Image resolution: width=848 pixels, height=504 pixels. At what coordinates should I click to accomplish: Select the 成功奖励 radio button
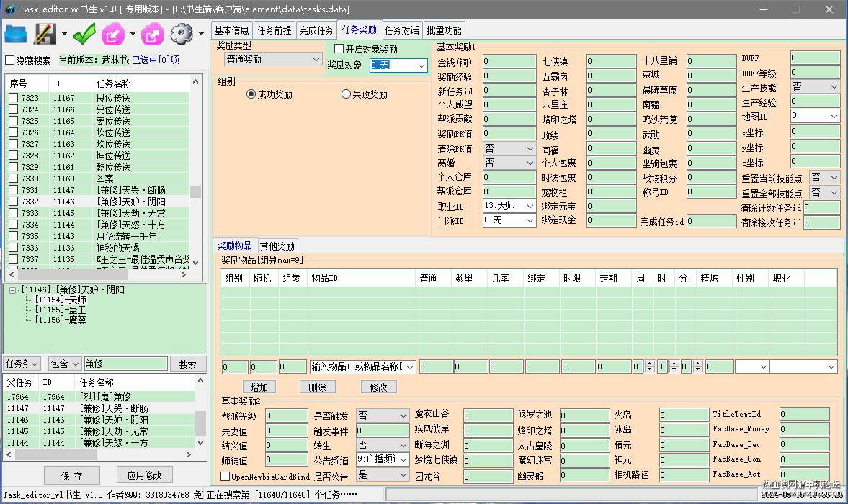(251, 94)
